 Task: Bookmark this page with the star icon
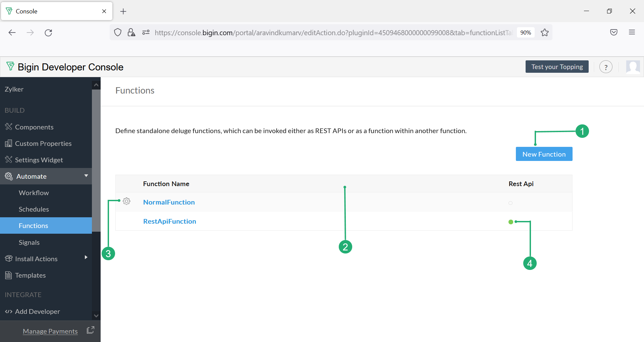click(545, 33)
